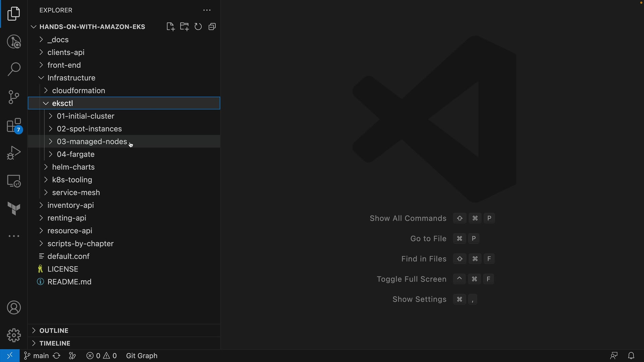Expand the OUTLINE section
644x362 pixels.
click(x=54, y=330)
